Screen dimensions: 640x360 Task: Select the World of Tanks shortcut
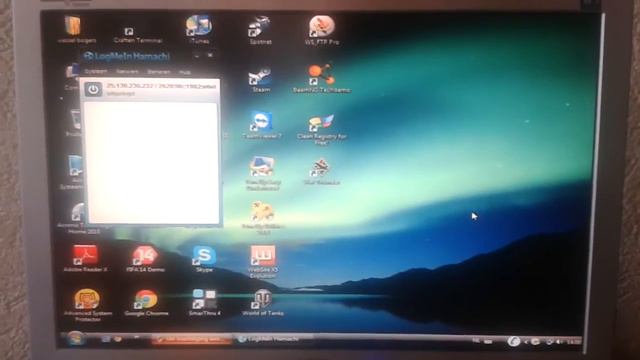click(x=262, y=303)
